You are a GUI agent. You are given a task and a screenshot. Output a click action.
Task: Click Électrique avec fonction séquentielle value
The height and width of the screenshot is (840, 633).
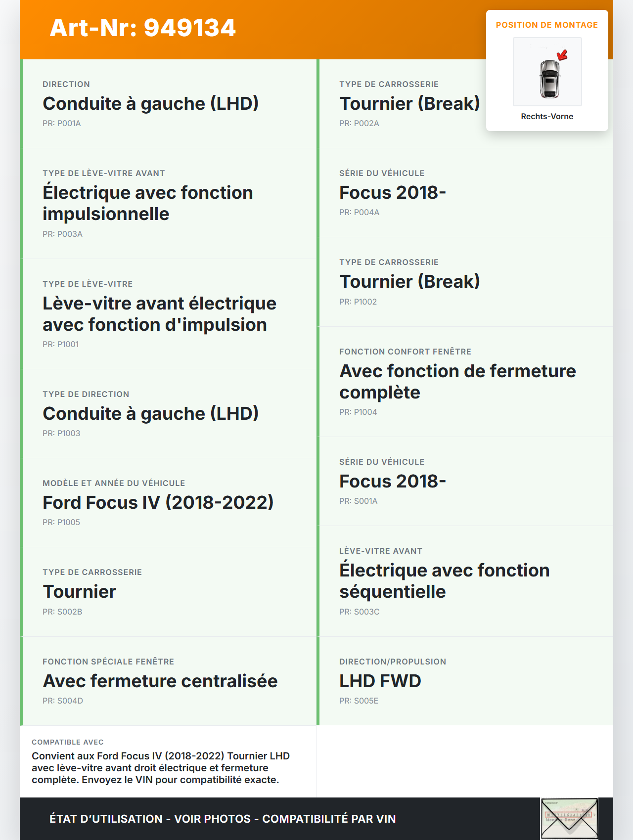[x=444, y=580]
